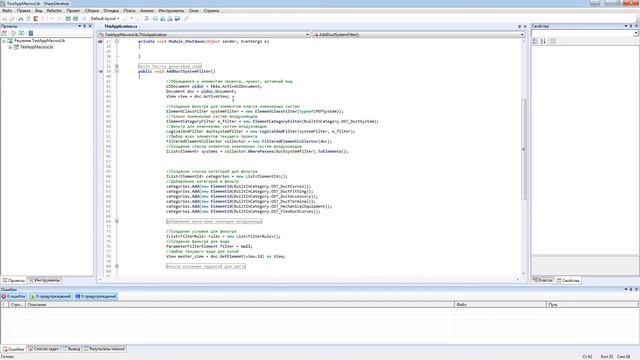Open the Поиск menu
The height and width of the screenshot is (360, 640).
coord(129,11)
